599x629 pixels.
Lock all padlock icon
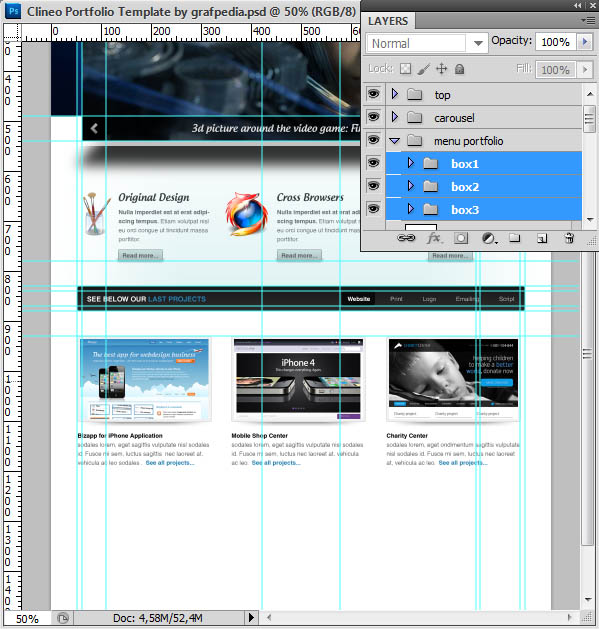pos(459,69)
